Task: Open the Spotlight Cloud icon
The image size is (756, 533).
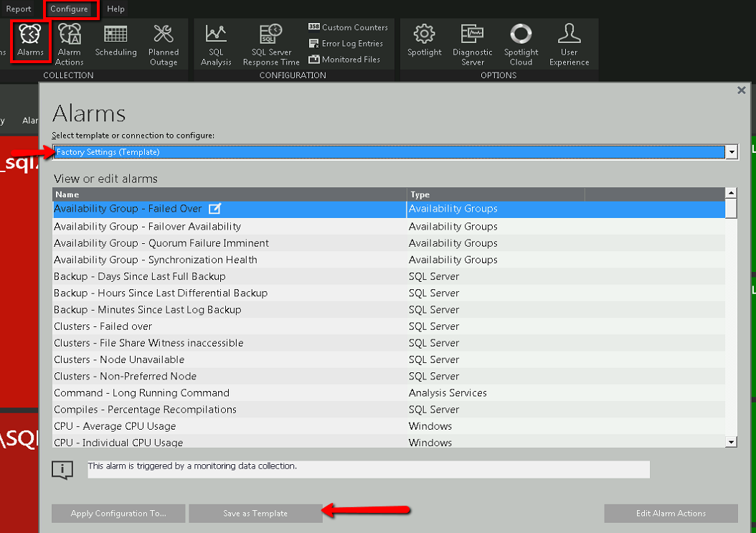Action: 521,43
